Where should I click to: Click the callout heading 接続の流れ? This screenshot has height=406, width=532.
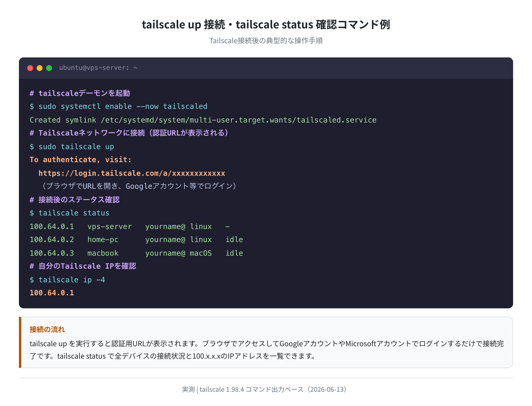pyautogui.click(x=47, y=329)
